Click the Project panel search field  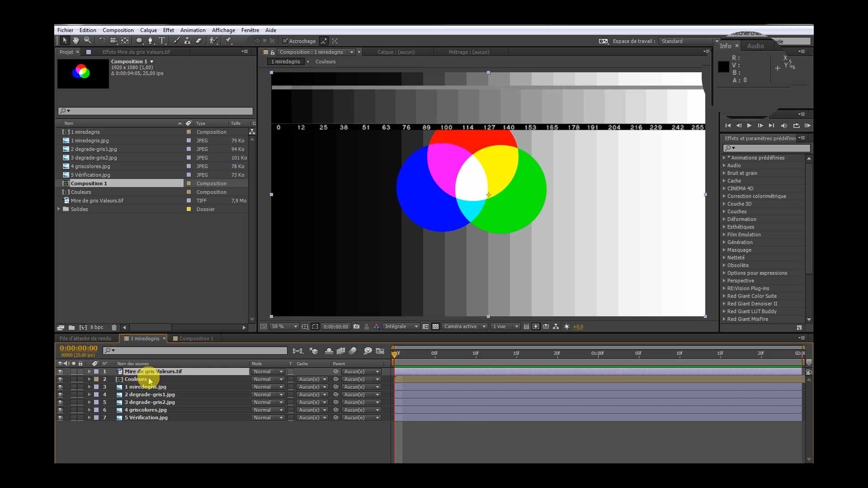[x=156, y=111]
